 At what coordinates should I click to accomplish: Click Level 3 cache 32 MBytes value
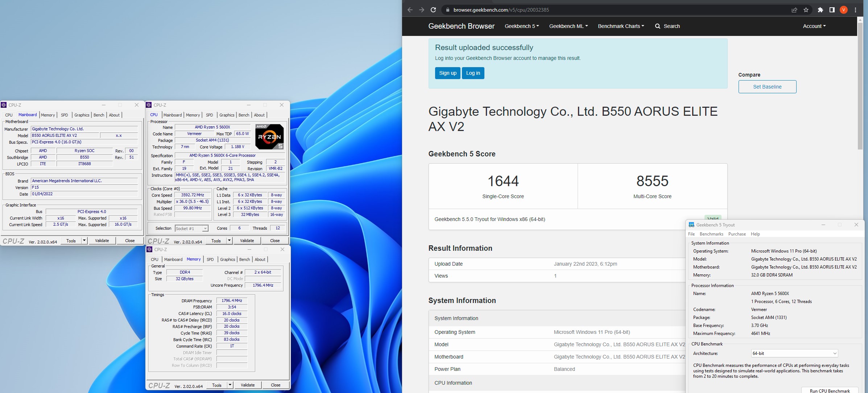coord(250,214)
